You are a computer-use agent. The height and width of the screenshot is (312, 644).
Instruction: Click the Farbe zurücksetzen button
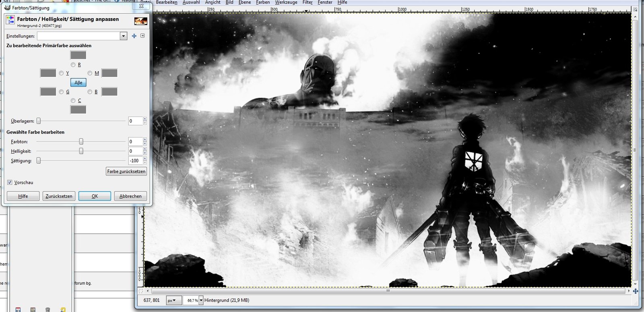[126, 171]
